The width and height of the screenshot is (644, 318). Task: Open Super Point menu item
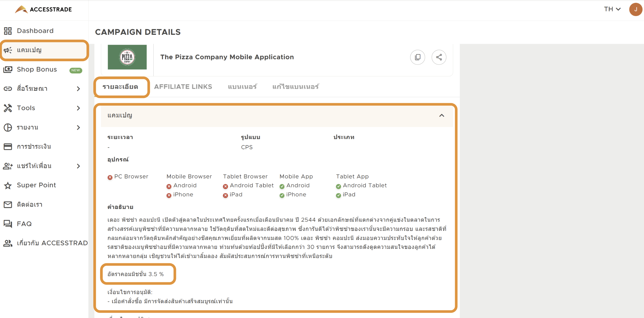point(37,185)
